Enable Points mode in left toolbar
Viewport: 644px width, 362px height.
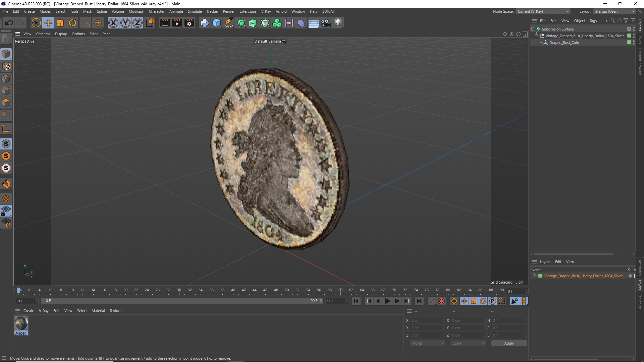[6, 79]
